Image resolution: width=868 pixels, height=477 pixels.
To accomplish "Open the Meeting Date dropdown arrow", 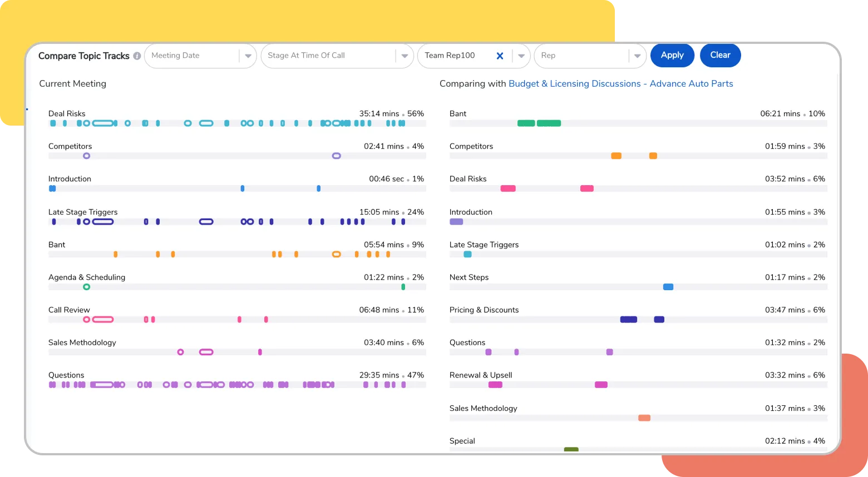I will 248,56.
